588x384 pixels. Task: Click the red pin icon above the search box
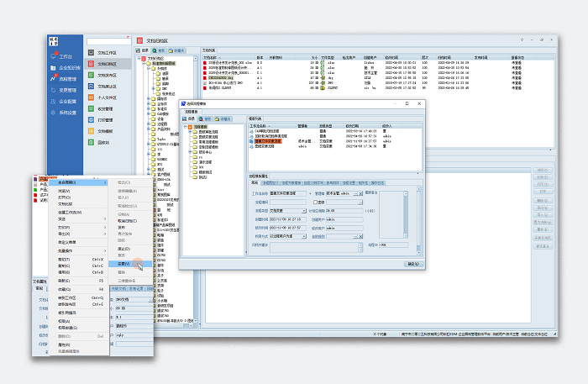pyautogui.click(x=129, y=37)
